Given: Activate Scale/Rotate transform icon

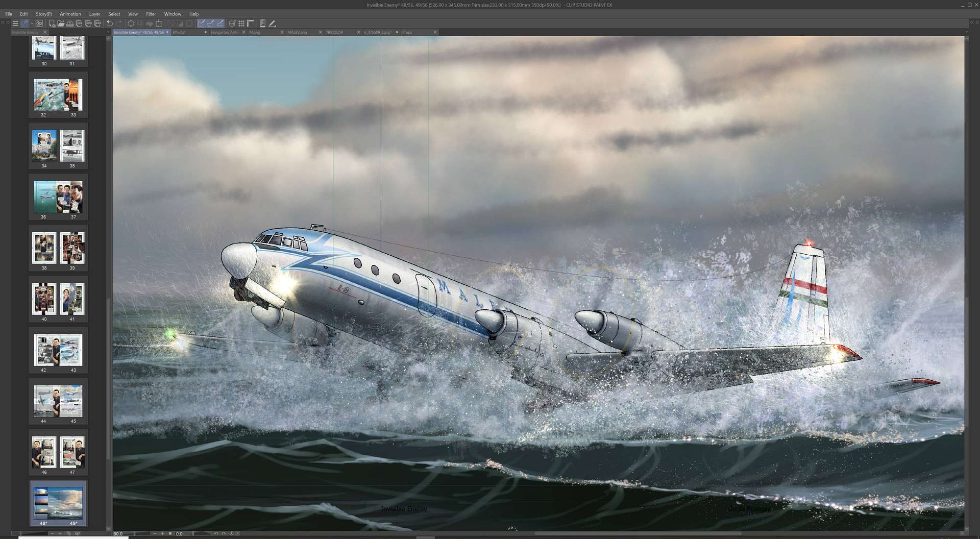Looking at the screenshot, I should click(159, 23).
